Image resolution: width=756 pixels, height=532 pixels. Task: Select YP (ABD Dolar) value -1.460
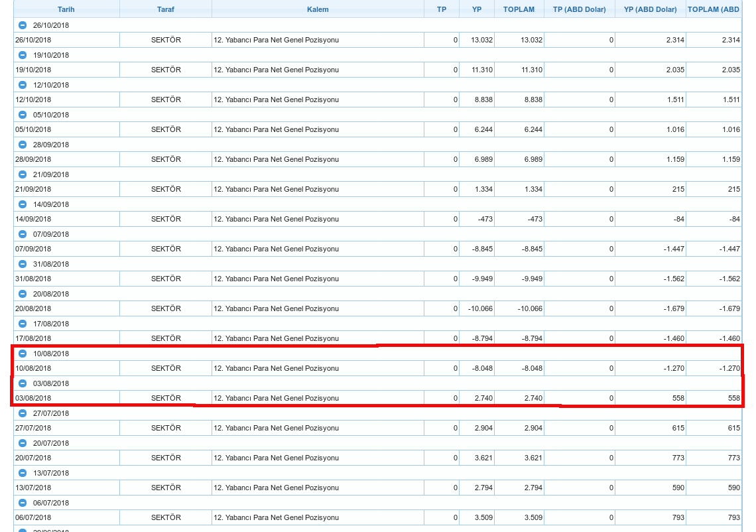pos(651,338)
